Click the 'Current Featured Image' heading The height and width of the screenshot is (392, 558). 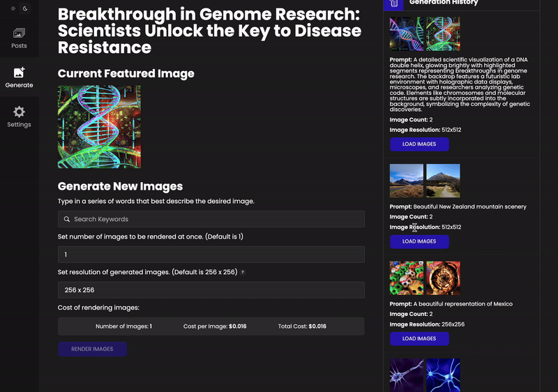click(x=126, y=73)
